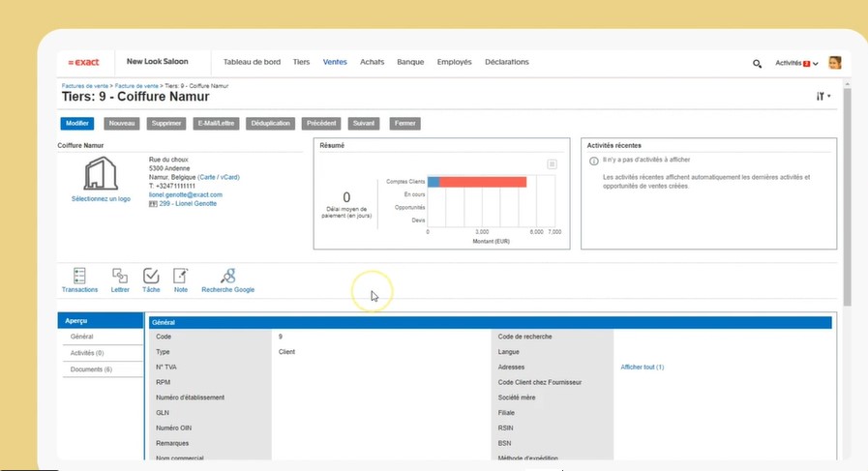Open the Ventes menu
This screenshot has height=471, width=868.
tap(335, 62)
